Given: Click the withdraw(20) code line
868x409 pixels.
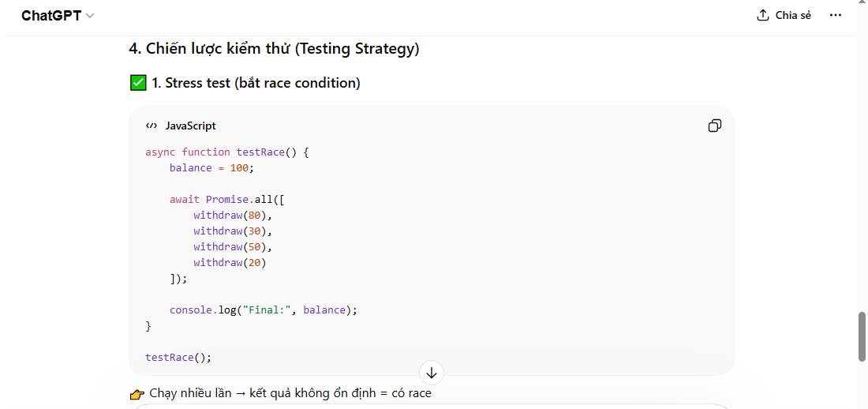Looking at the screenshot, I should (230, 262).
